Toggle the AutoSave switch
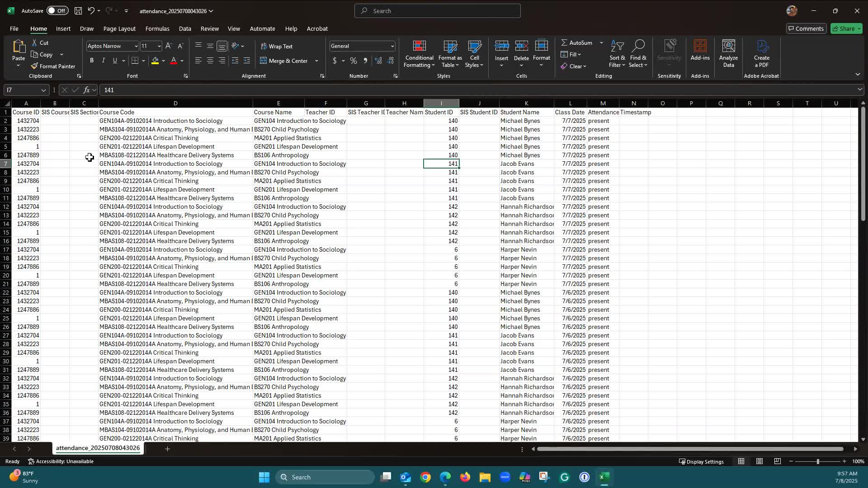This screenshot has height=488, width=868. pos(57,10)
